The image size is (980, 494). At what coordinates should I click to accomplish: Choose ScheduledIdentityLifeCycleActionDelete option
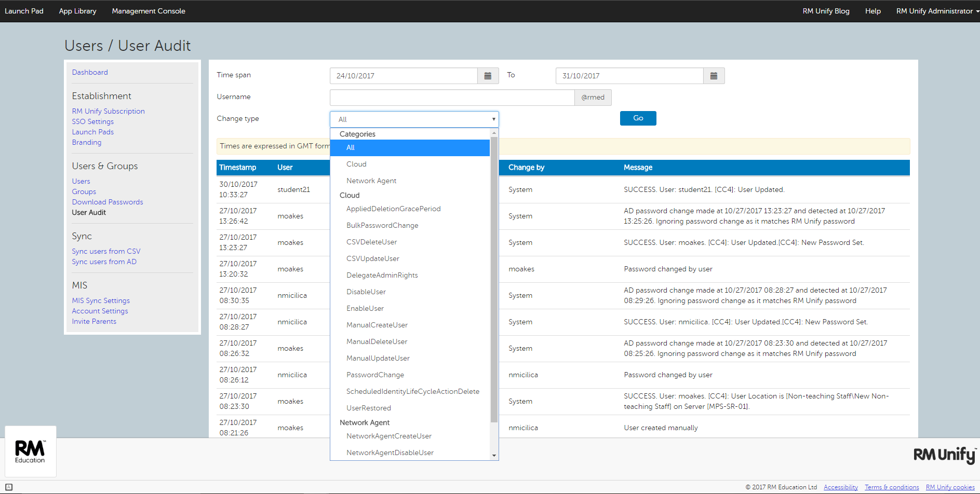(410, 392)
